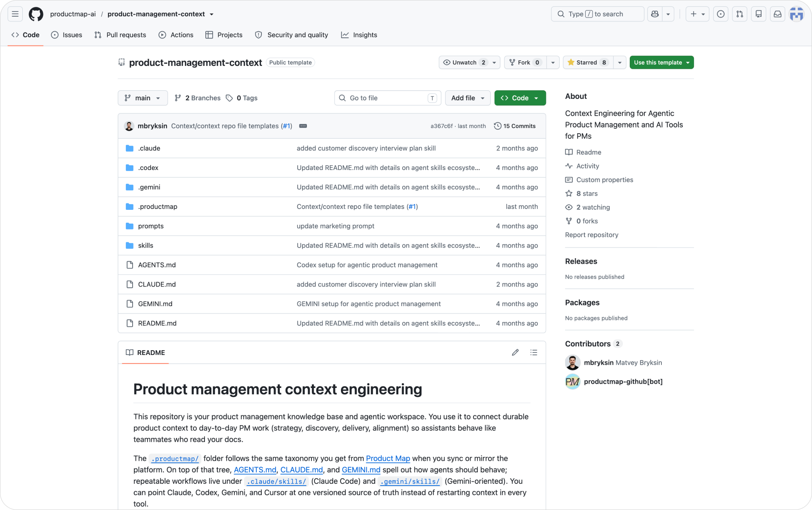This screenshot has height=510, width=812.
Task: Open Add file dropdown
Action: click(468, 98)
